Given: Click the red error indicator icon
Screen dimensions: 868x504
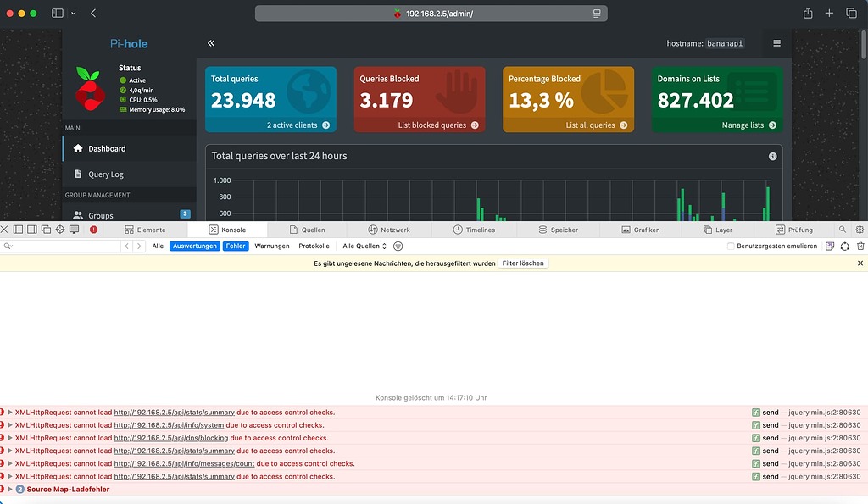Looking at the screenshot, I should point(93,230).
